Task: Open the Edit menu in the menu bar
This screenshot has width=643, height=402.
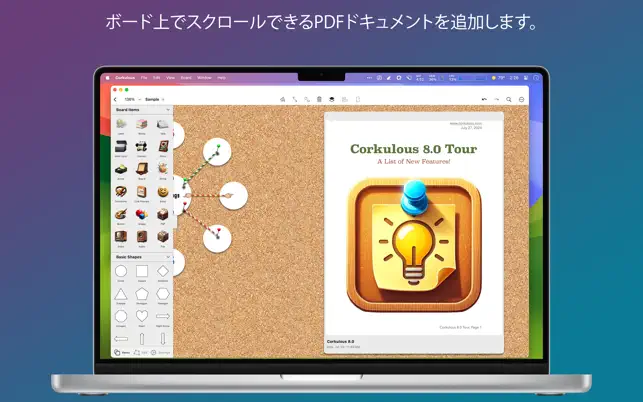Action: click(157, 78)
